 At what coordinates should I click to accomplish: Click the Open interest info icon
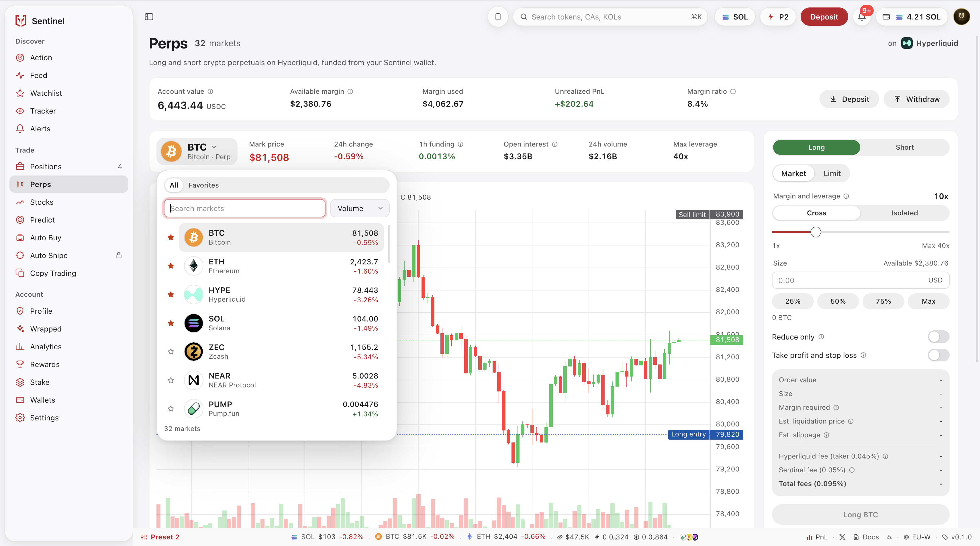555,144
